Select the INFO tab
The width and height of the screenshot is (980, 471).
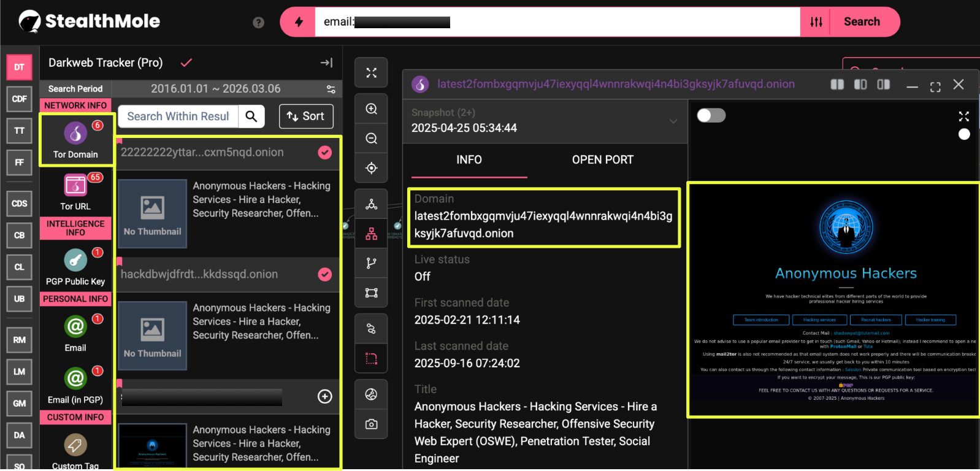tap(469, 159)
